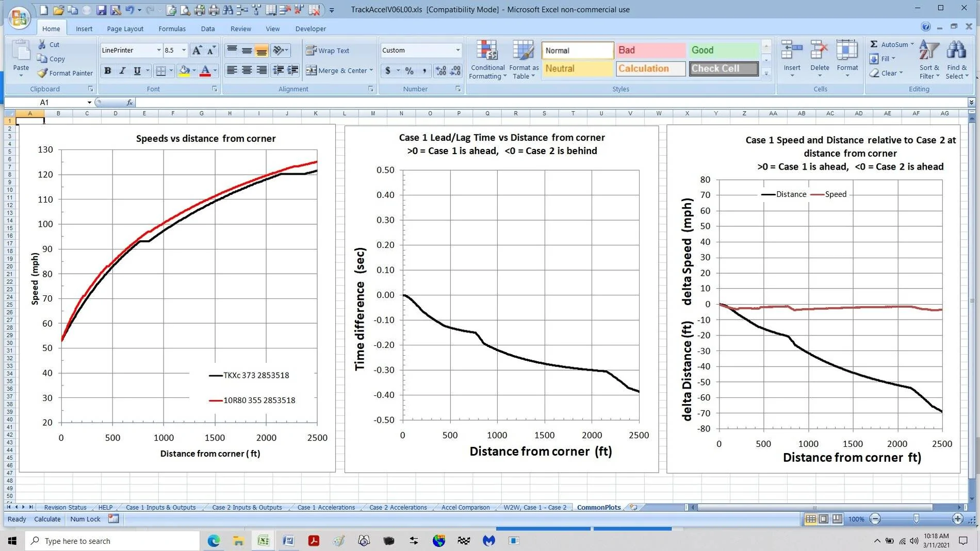Open the Developer ribbon tab

coord(311,29)
